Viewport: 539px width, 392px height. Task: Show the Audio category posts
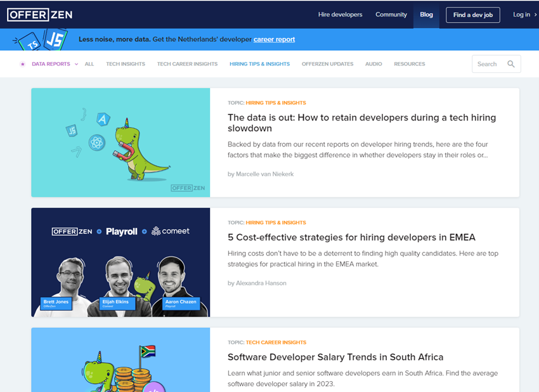point(373,64)
